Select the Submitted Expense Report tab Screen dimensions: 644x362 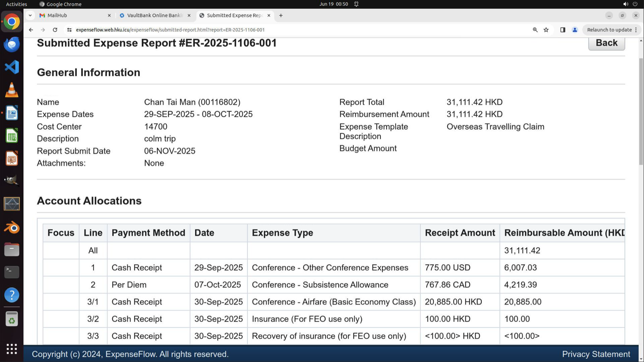235,15
